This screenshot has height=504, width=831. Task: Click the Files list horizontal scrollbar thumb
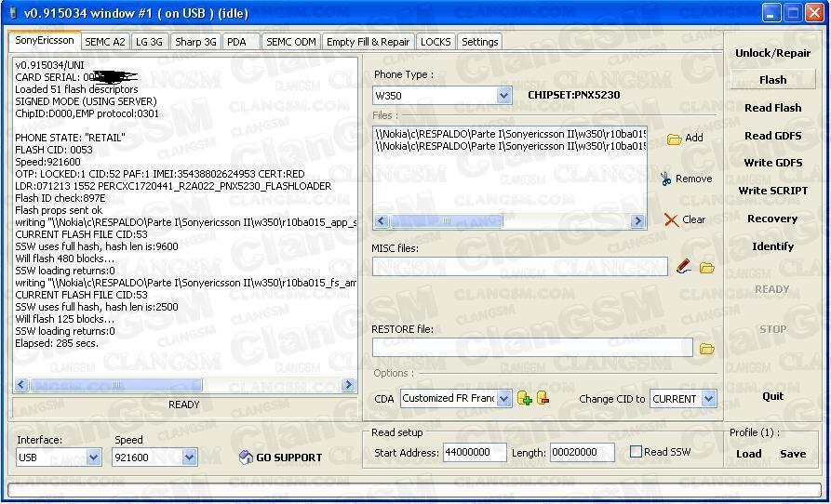[x=447, y=221]
